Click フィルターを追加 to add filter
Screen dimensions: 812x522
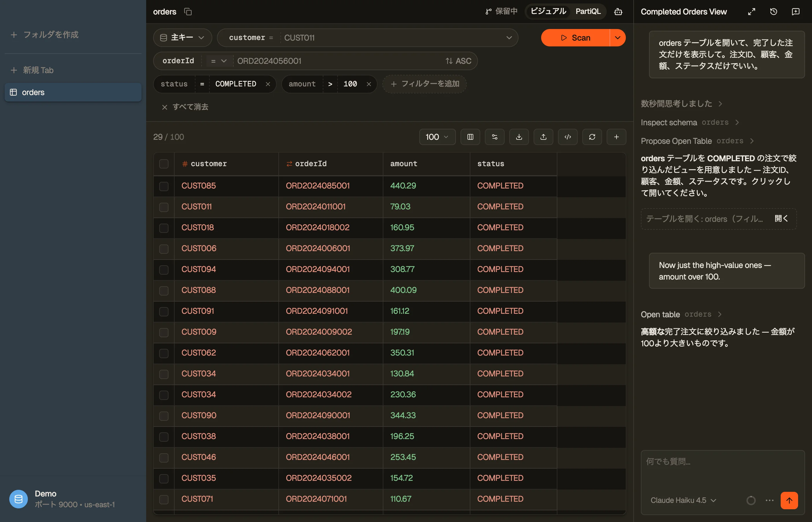(x=425, y=84)
